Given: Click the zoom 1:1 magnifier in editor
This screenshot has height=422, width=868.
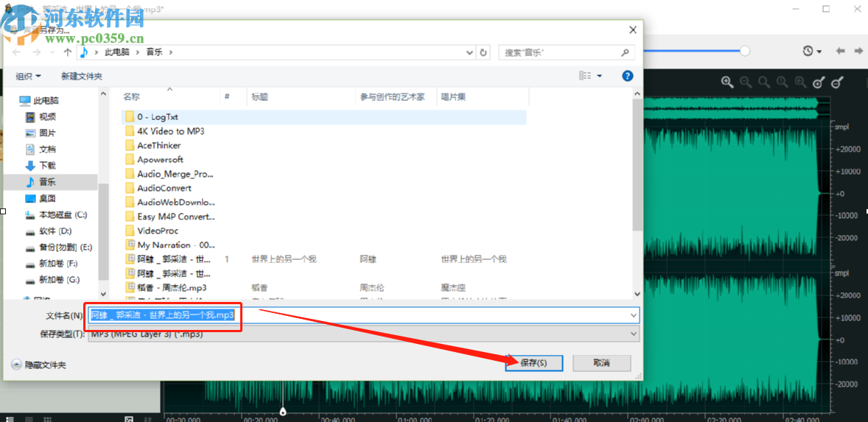Looking at the screenshot, I should (x=783, y=82).
